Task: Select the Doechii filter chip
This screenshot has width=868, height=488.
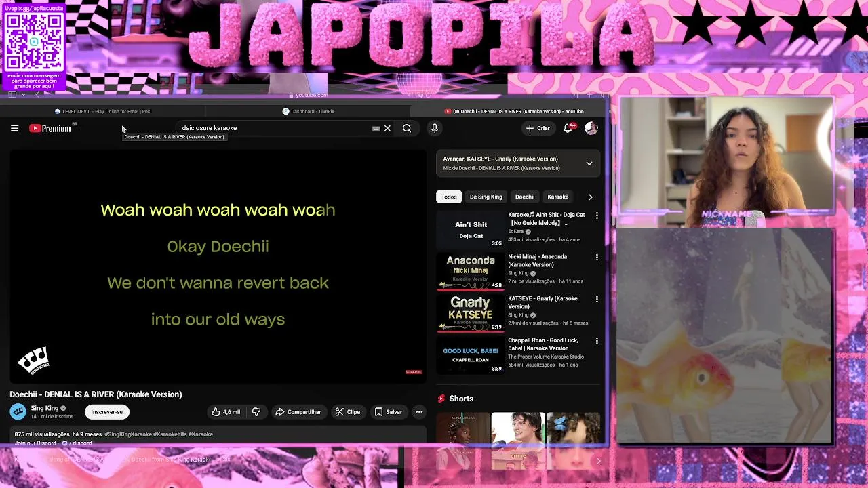Action: (x=525, y=197)
